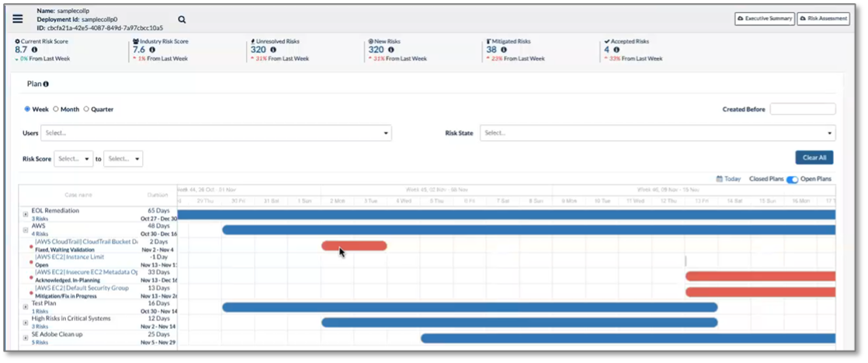This screenshot has height=363, width=868.
Task: Click the search magnifier icon
Action: 182,19
